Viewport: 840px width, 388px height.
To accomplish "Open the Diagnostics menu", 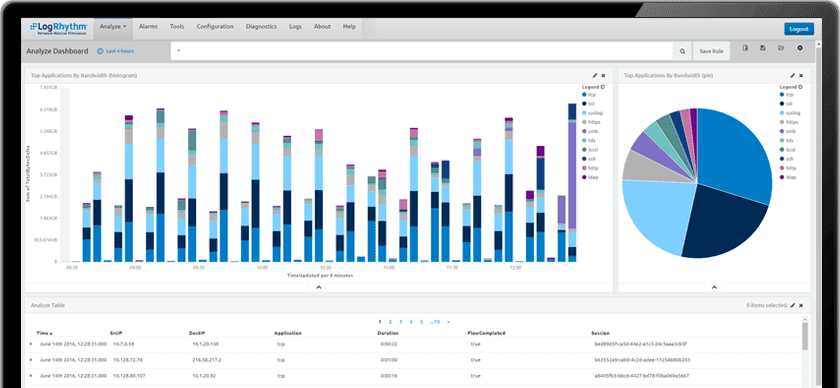I will [261, 26].
